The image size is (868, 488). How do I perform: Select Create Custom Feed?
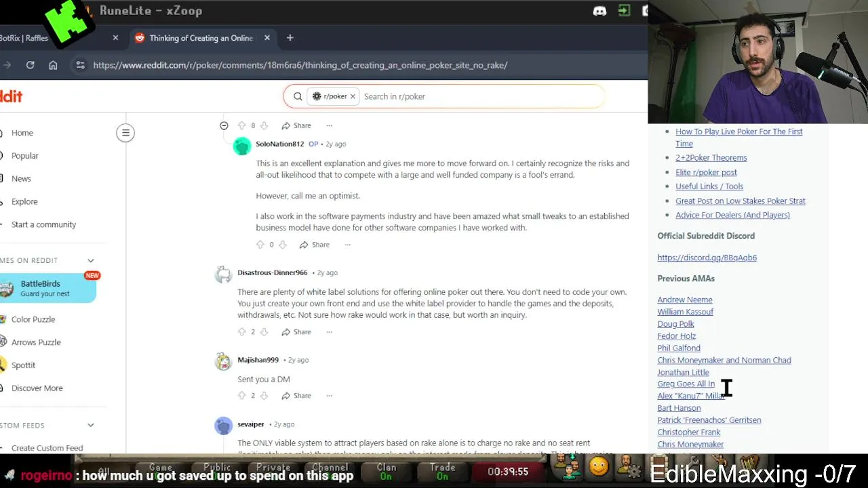(x=47, y=448)
